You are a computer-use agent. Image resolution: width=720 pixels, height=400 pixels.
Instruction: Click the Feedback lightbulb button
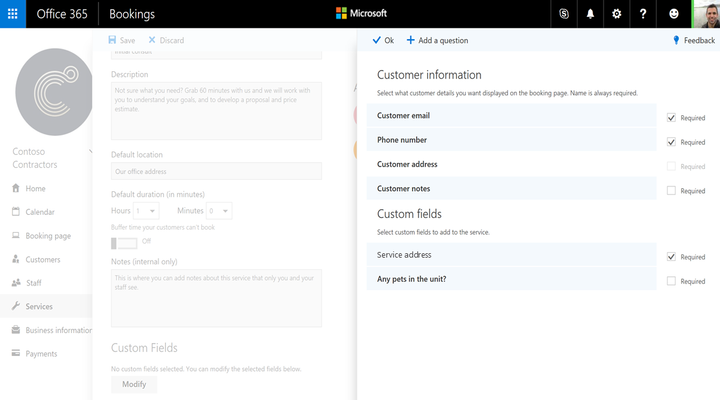694,40
